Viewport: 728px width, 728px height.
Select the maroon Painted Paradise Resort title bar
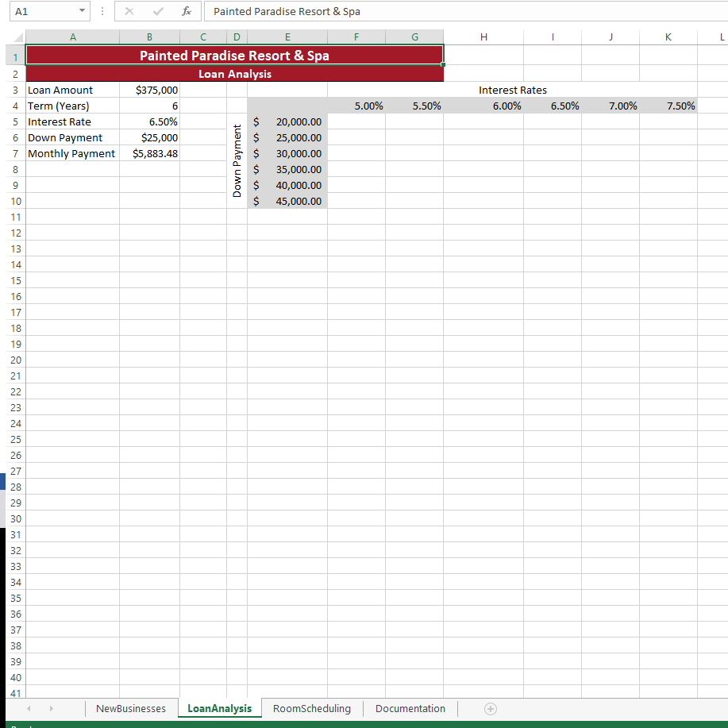234,54
